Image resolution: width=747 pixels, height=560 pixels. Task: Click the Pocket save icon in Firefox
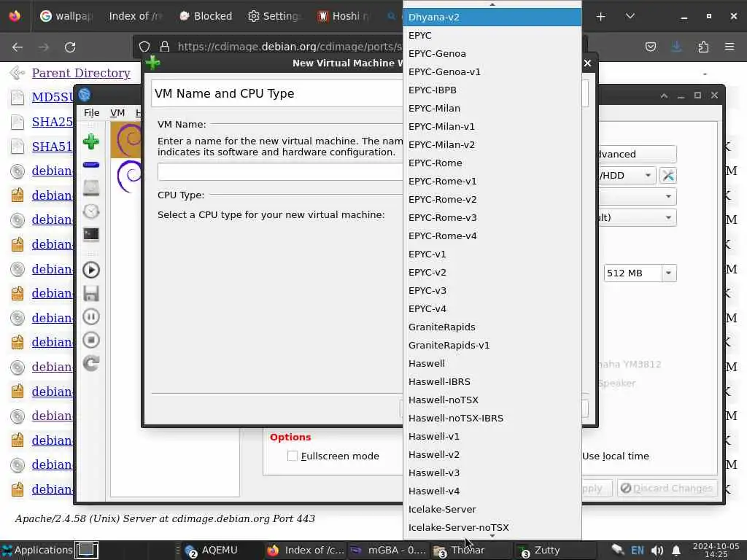pyautogui.click(x=650, y=47)
